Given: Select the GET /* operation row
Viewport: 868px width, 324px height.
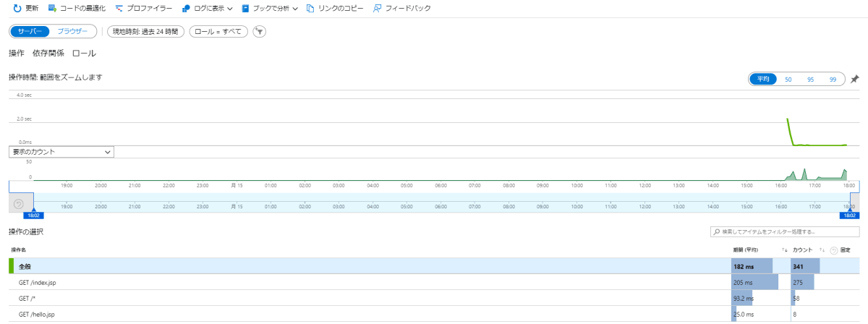Looking at the screenshot, I should click(434, 298).
